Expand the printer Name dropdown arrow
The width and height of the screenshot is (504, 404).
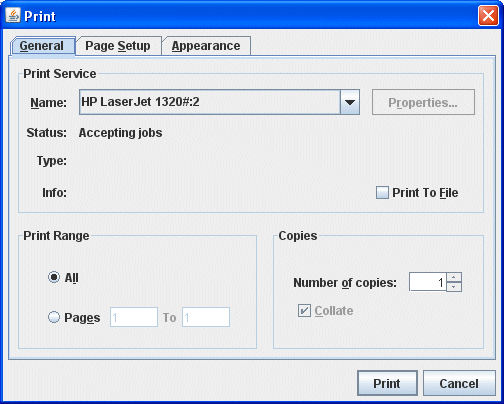coord(350,102)
